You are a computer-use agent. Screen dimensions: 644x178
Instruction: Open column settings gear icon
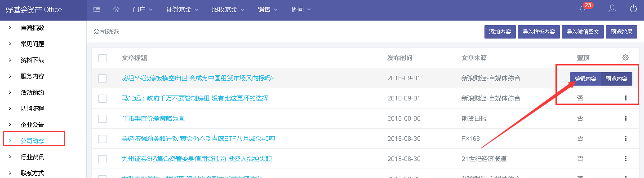[x=625, y=57]
